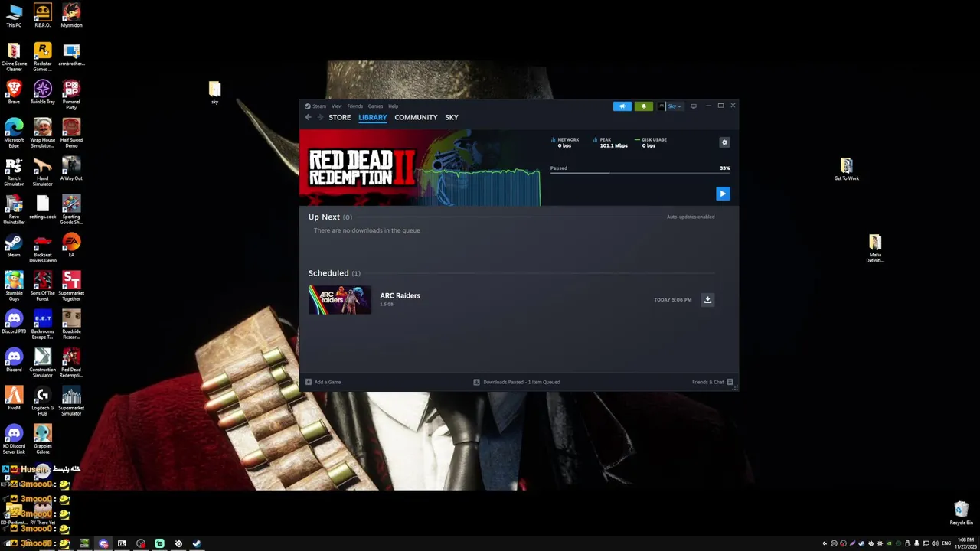Click Add a Game

point(323,382)
